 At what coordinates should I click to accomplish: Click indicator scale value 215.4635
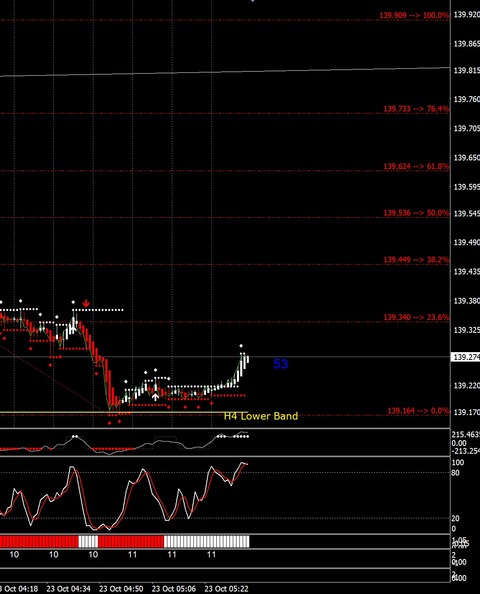coord(466,435)
